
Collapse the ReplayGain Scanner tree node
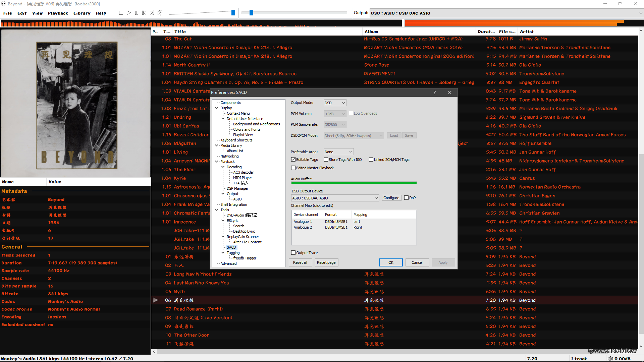coord(223,237)
